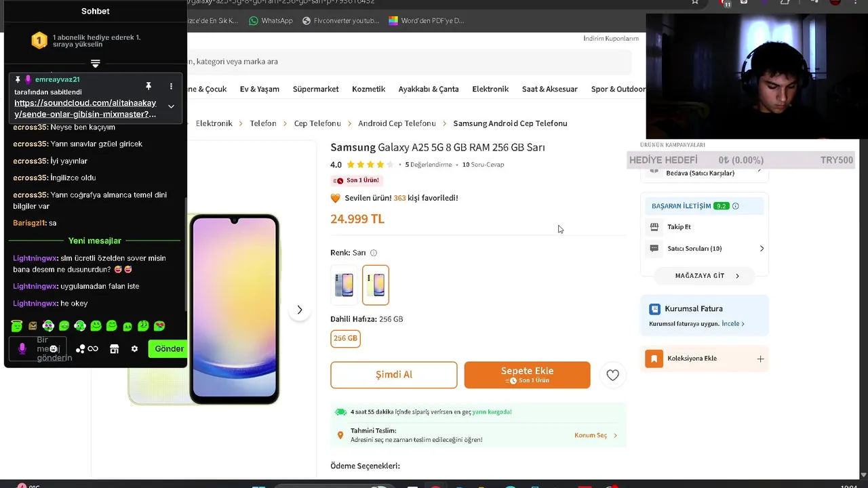Expand the pinned message chevron
Image resolution: width=868 pixels, height=488 pixels.
pyautogui.click(x=171, y=106)
